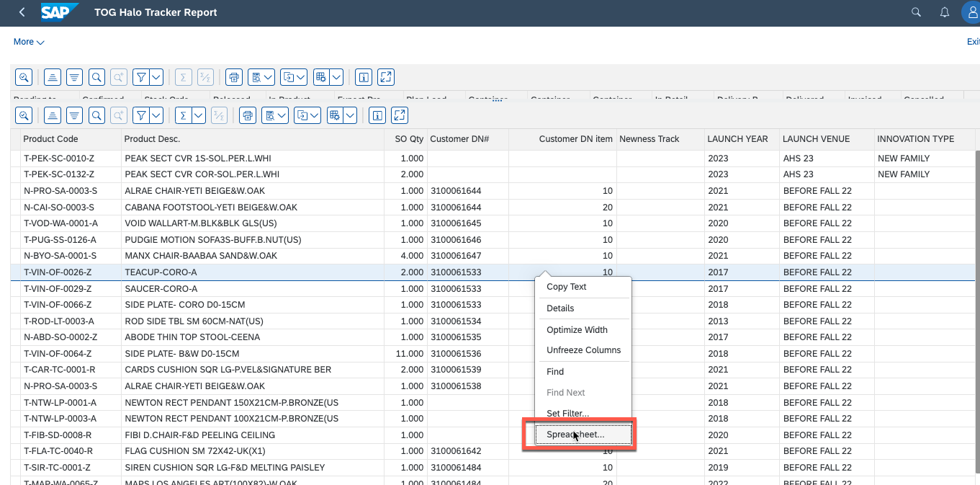The width and height of the screenshot is (980, 485).
Task: Click Sort Descending in the lower toolbar
Action: (73, 115)
